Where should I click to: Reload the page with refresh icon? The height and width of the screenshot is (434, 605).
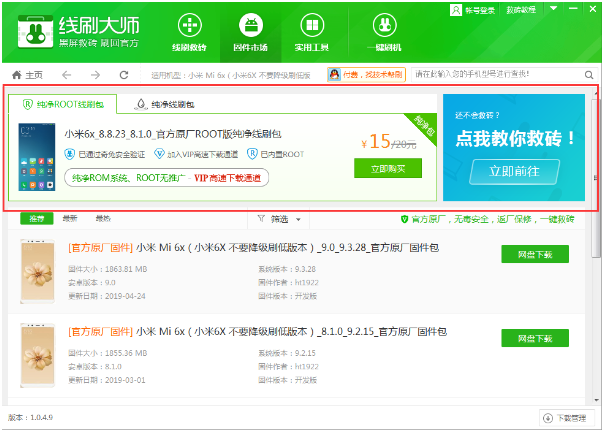coord(124,74)
